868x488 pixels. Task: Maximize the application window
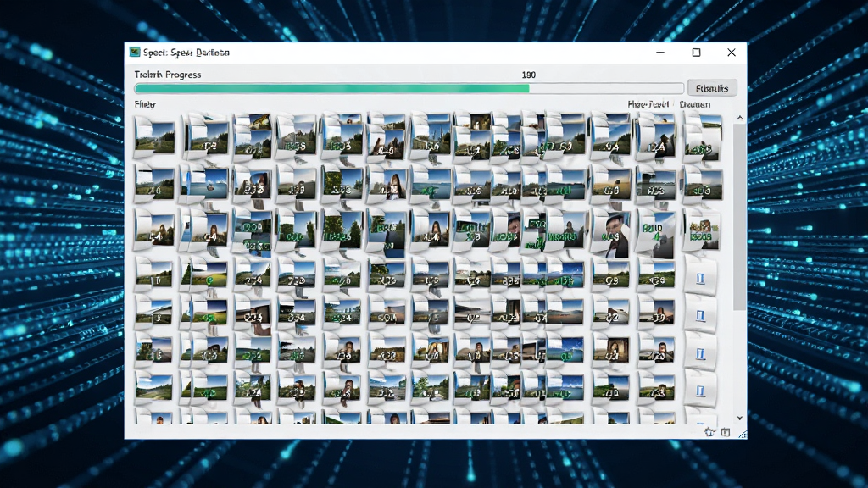(697, 53)
